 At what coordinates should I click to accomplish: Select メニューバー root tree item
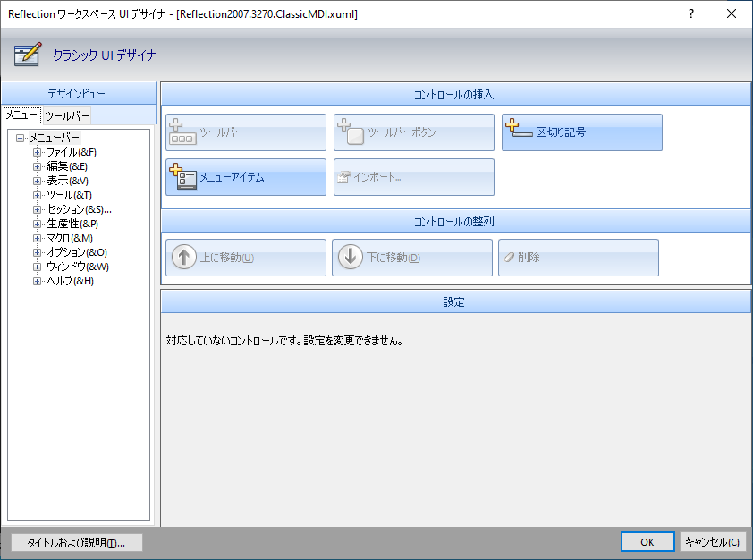click(x=55, y=139)
